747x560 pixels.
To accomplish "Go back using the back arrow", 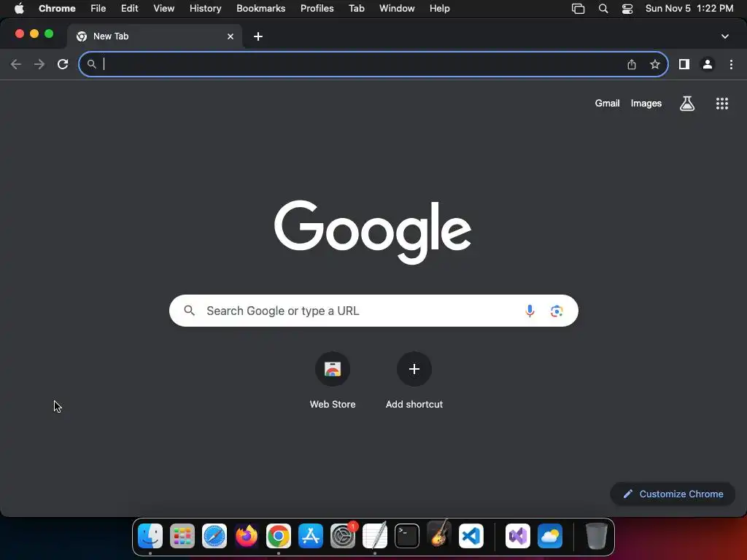I will 16,64.
